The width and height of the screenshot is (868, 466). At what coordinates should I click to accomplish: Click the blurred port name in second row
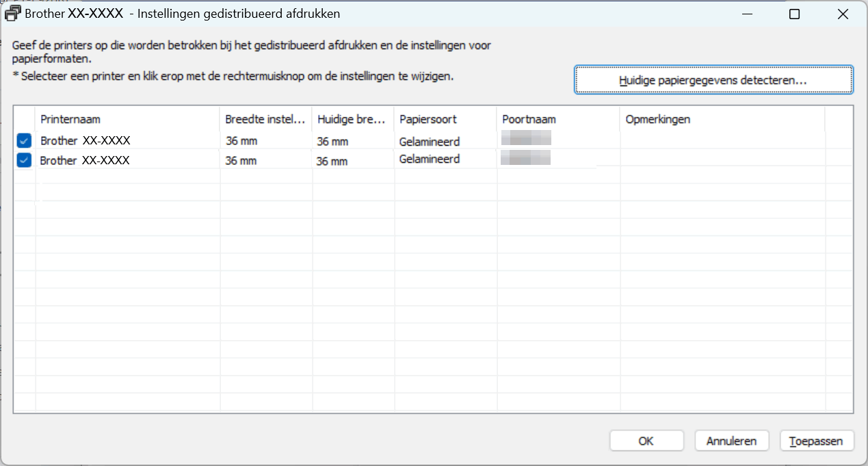[x=526, y=159]
